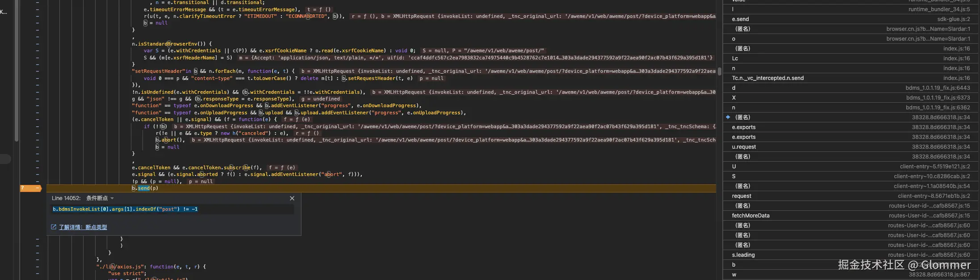The height and width of the screenshot is (280, 980).
Task: Open the client-entry~5.f519e121.js:2 source link
Action: [x=935, y=167]
